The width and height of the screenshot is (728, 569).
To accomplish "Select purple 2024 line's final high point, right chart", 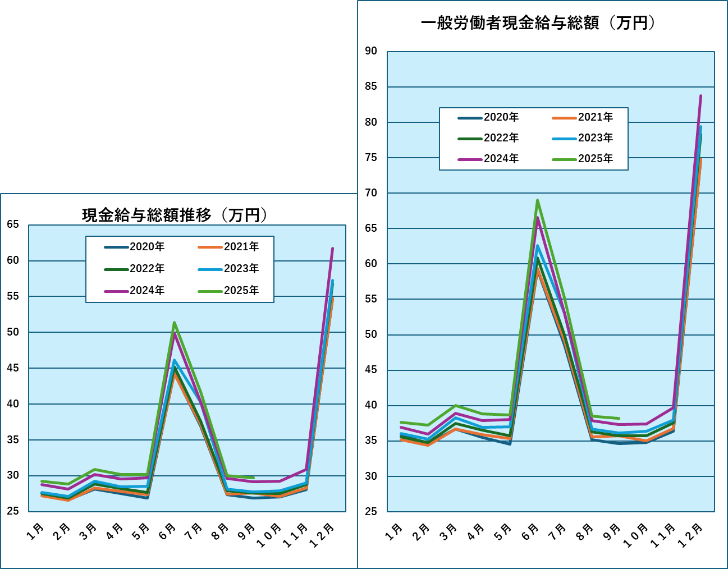I will click(700, 96).
